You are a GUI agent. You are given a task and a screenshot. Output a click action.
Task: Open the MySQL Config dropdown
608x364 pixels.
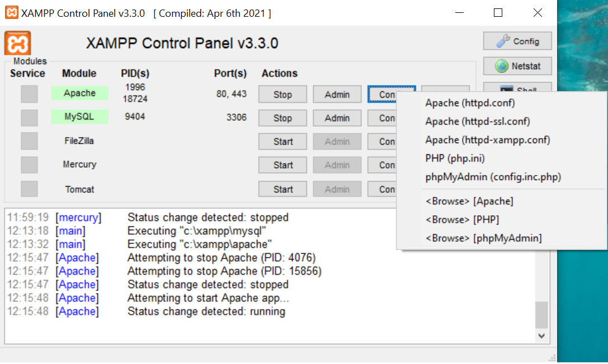pos(383,118)
